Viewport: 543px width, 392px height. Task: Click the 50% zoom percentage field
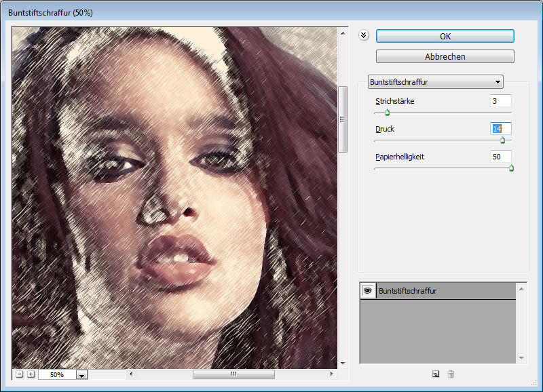57,374
